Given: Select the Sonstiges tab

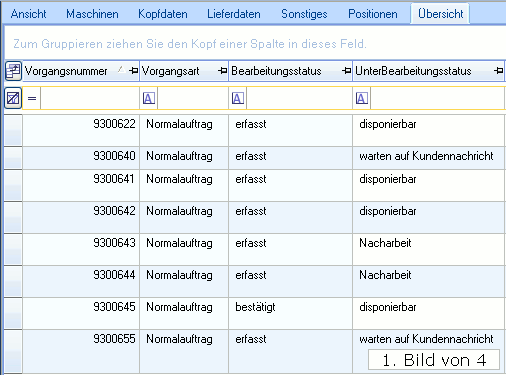Looking at the screenshot, I should [304, 14].
